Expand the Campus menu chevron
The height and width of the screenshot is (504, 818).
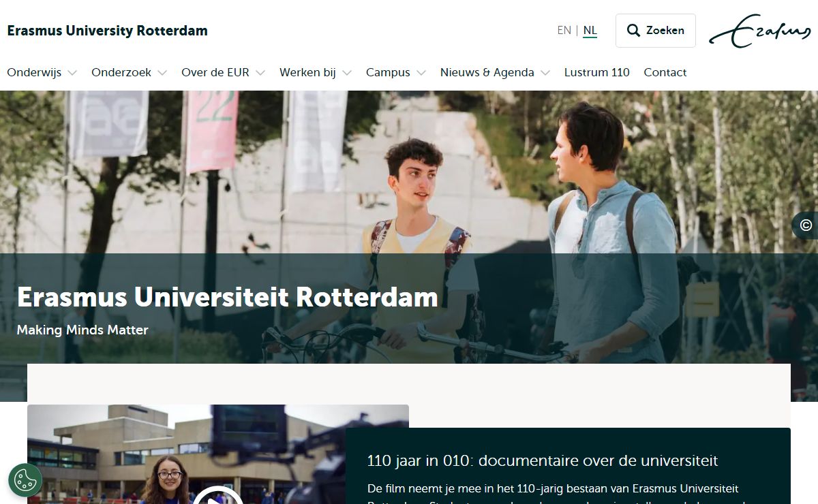coord(421,73)
